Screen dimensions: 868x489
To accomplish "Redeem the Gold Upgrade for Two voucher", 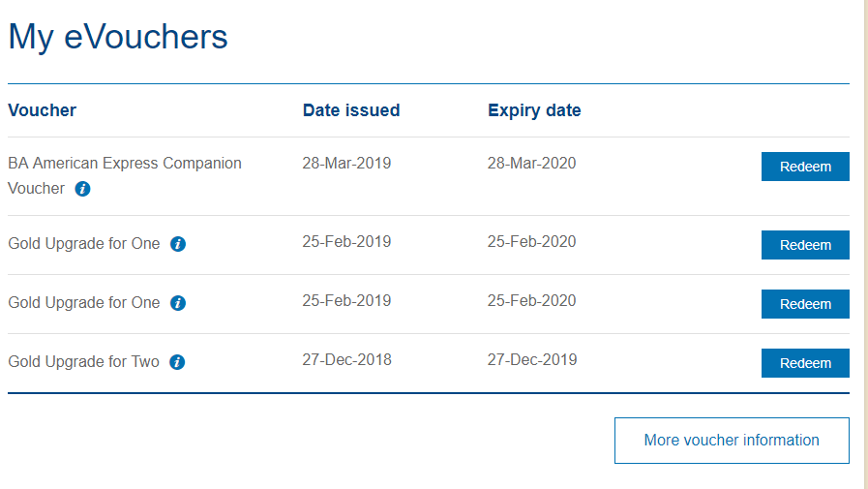I will click(x=805, y=363).
